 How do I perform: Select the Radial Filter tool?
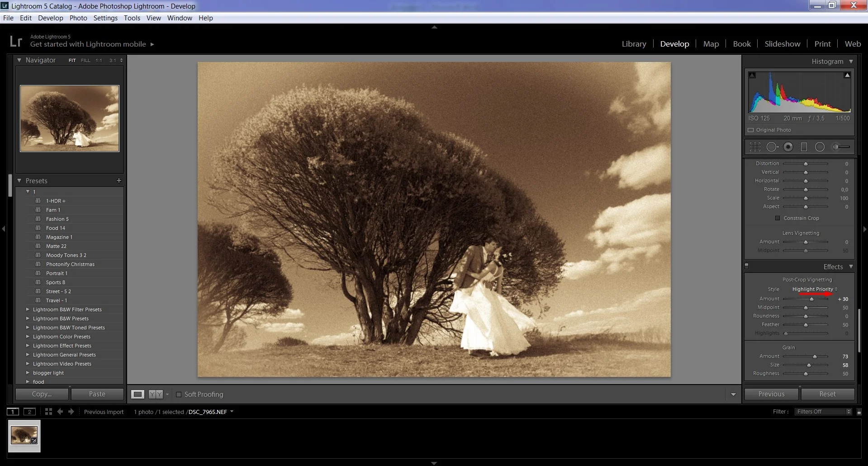[820, 147]
